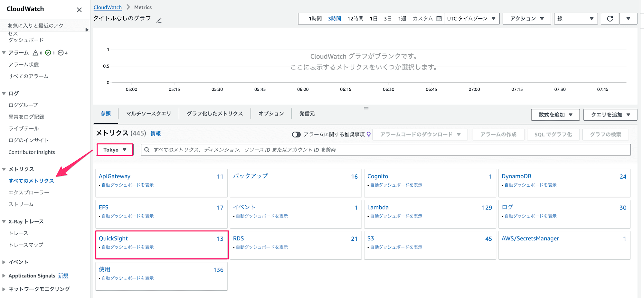Switch to the 発信元 tab
This screenshot has height=298, width=644.
[307, 114]
